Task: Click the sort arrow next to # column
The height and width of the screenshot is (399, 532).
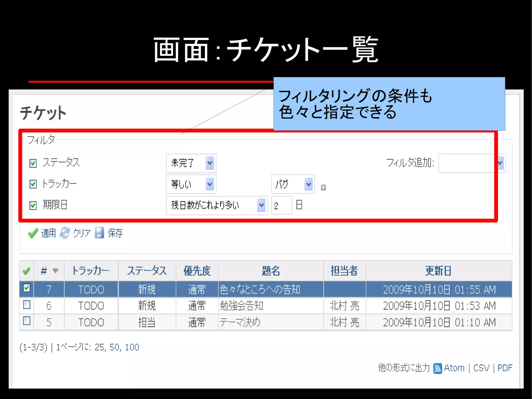Action: (55, 271)
